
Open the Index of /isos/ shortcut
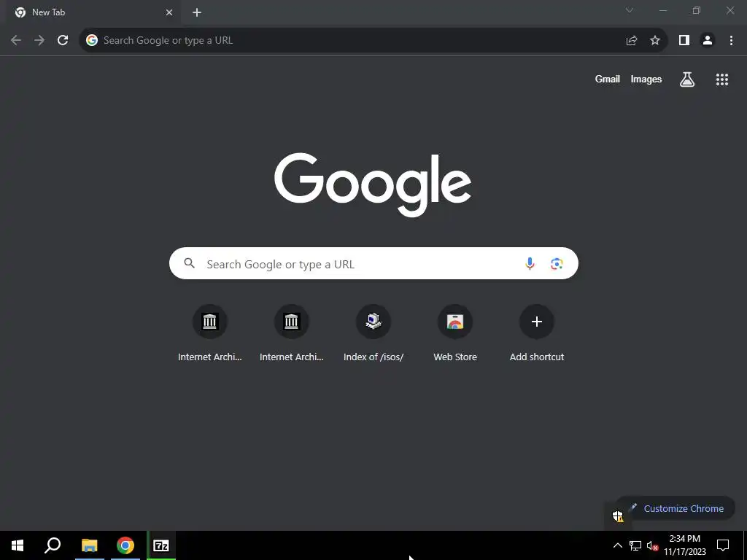click(373, 332)
